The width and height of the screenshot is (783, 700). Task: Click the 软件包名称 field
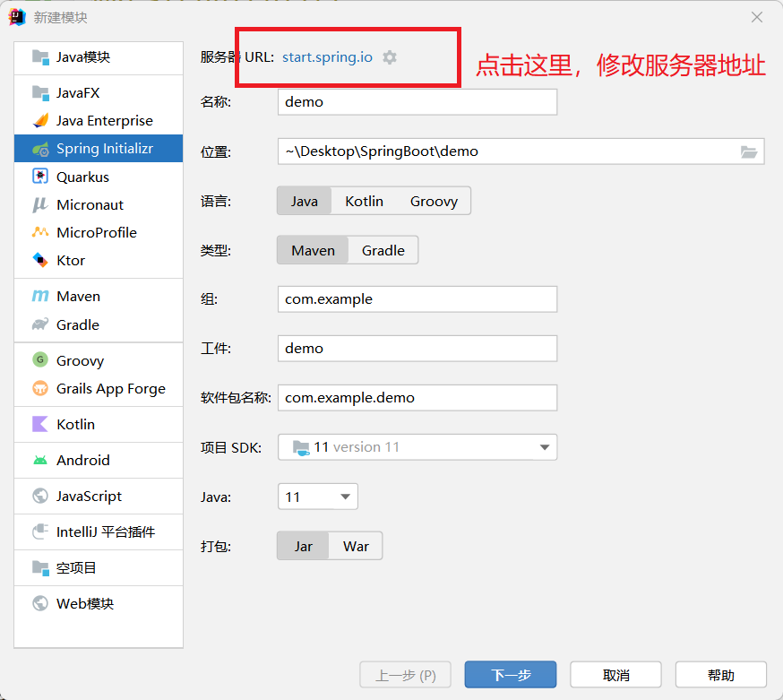[417, 398]
